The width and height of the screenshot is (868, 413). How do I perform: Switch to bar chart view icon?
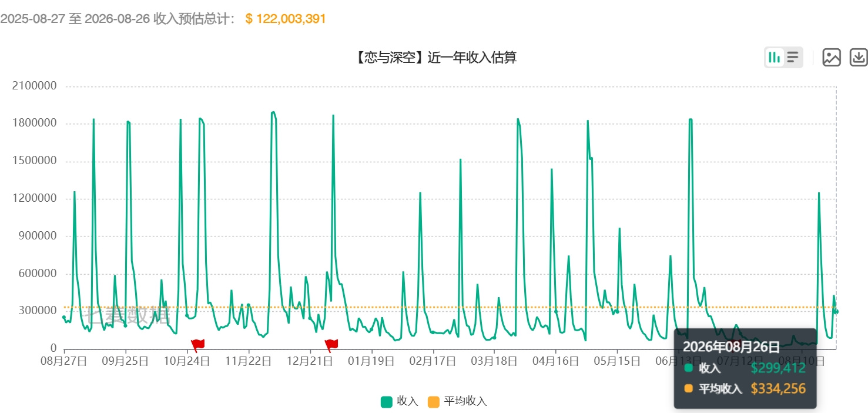775,57
